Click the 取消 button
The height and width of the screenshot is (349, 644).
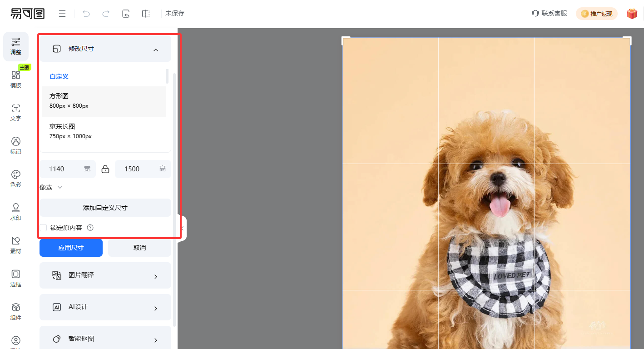[x=139, y=248]
